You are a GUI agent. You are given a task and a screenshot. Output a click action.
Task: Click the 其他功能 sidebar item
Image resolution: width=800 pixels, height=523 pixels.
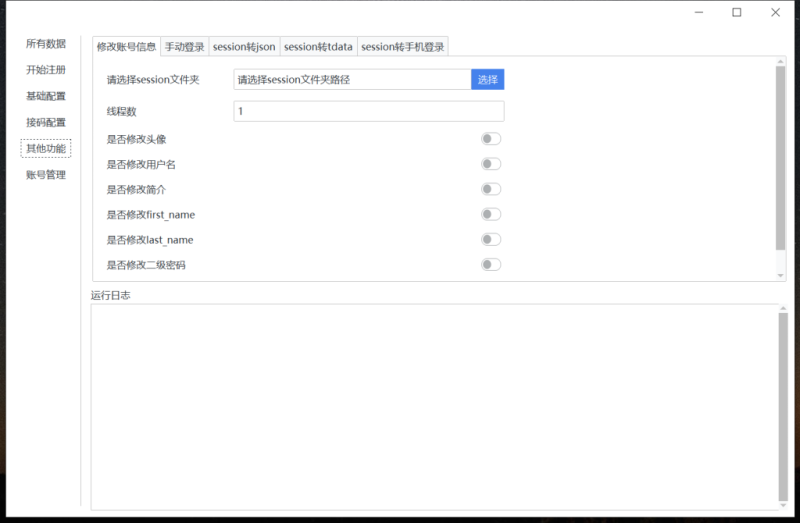tap(46, 148)
